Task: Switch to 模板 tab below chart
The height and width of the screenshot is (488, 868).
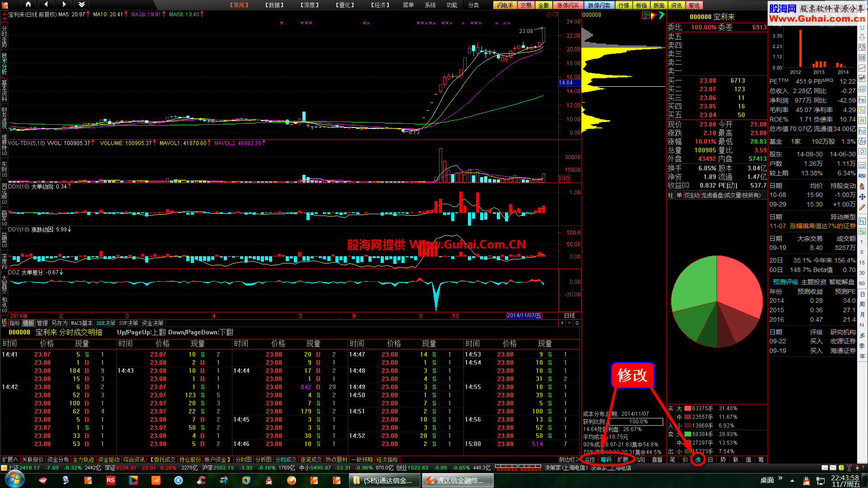Action: [x=28, y=323]
